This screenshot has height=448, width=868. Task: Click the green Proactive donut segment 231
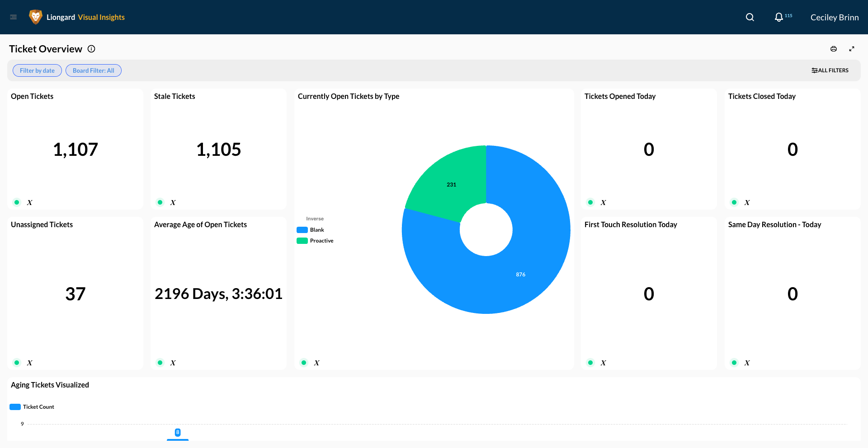(x=451, y=184)
